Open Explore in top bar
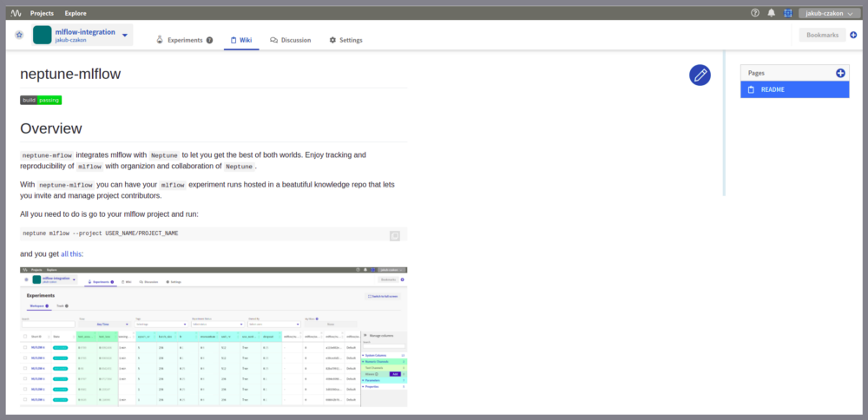Viewport: 868px width, 420px height. click(x=76, y=13)
